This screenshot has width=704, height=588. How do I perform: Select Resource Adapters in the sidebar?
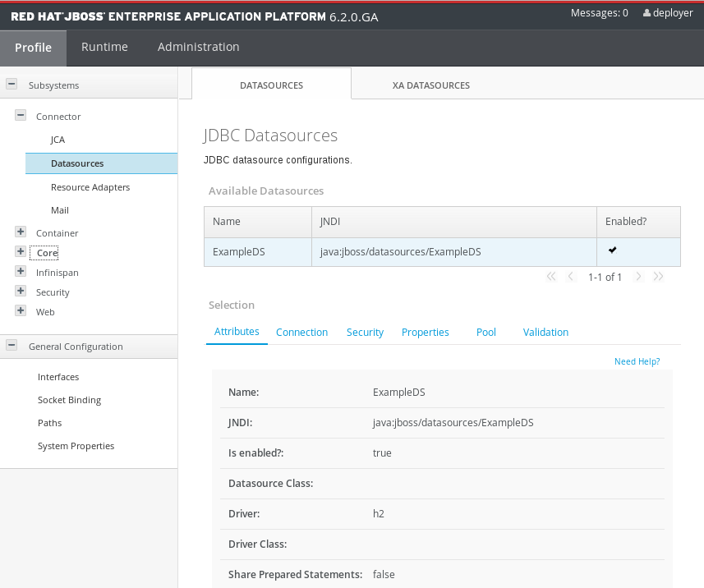90,187
